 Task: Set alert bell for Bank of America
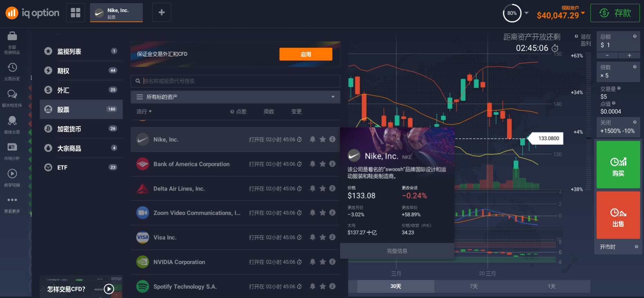[x=312, y=164]
